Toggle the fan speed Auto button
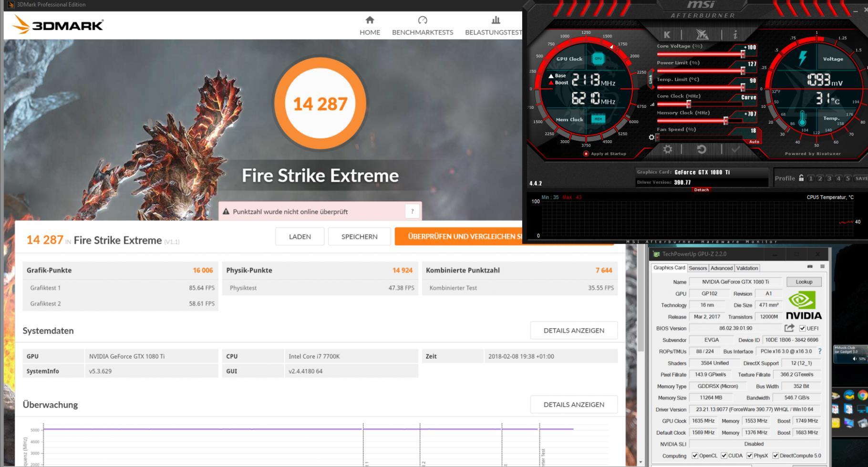Viewport: 868px width, 467px height. point(754,142)
